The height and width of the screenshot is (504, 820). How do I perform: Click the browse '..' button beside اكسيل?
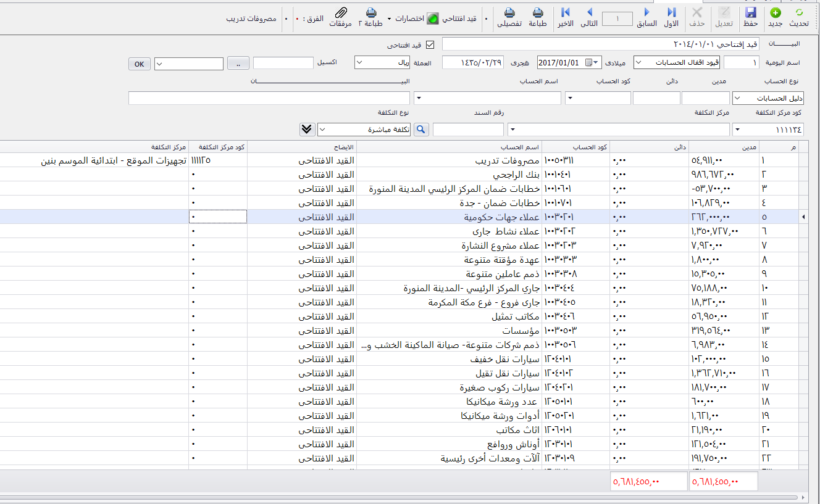[238, 64]
